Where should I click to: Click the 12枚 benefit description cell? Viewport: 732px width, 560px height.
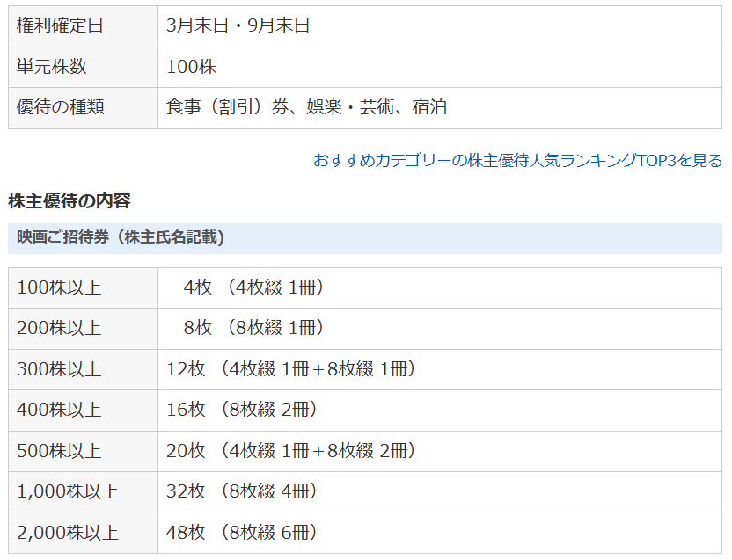click(440, 369)
